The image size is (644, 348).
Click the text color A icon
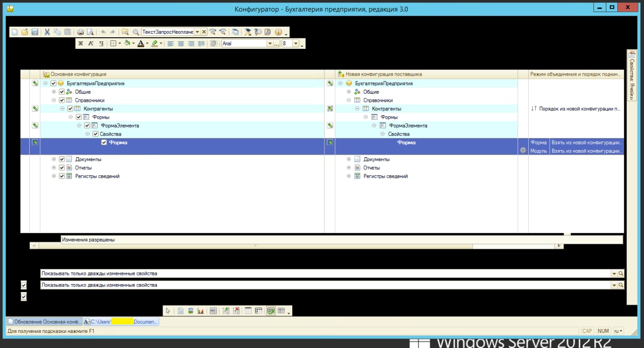pos(140,43)
